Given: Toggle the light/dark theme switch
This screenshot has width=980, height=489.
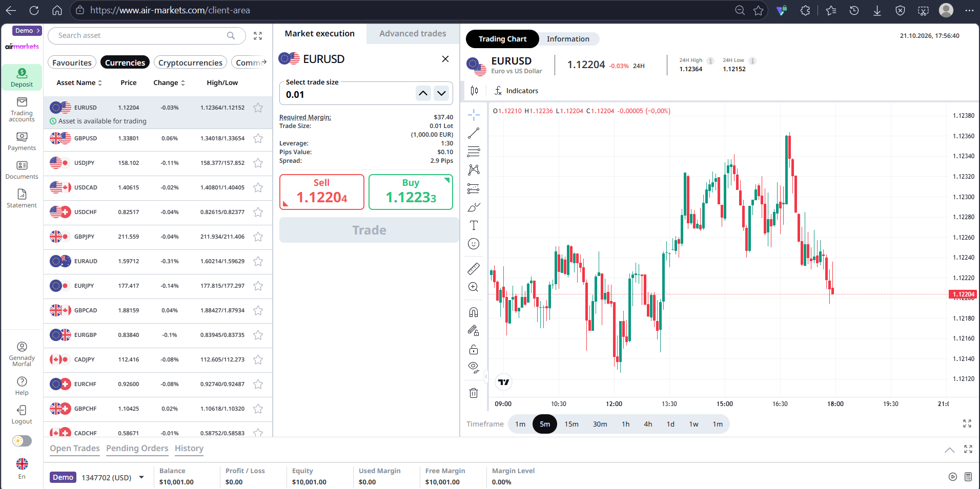Looking at the screenshot, I should coord(22,441).
